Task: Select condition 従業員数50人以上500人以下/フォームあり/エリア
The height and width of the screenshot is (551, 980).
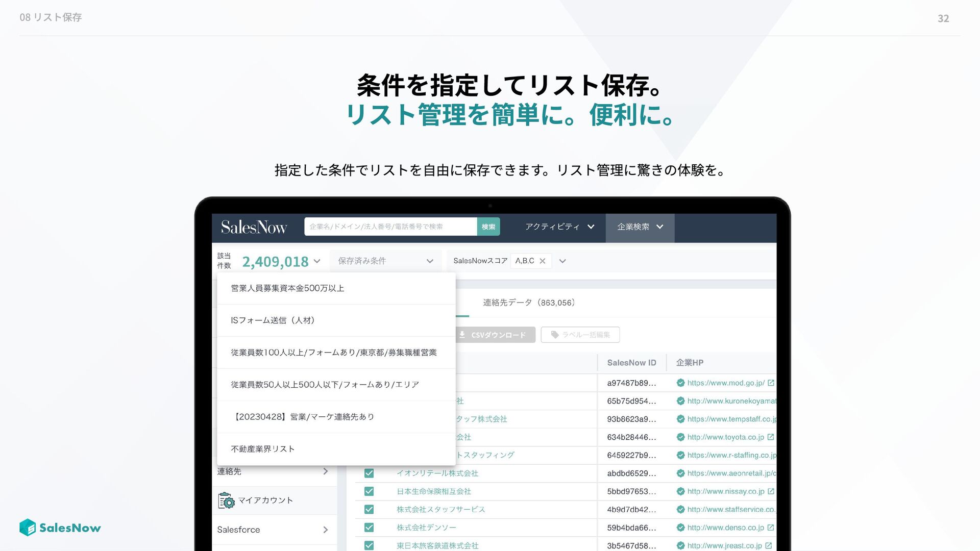Action: pos(336,385)
